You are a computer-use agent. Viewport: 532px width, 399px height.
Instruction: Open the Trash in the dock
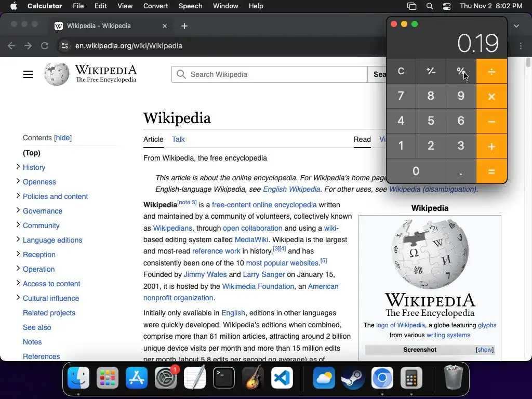pos(453,378)
